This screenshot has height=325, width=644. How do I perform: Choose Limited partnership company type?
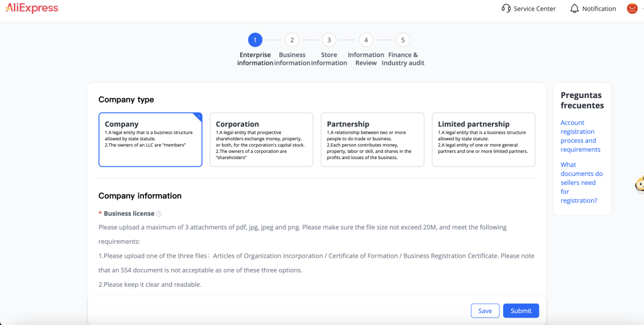point(484,140)
